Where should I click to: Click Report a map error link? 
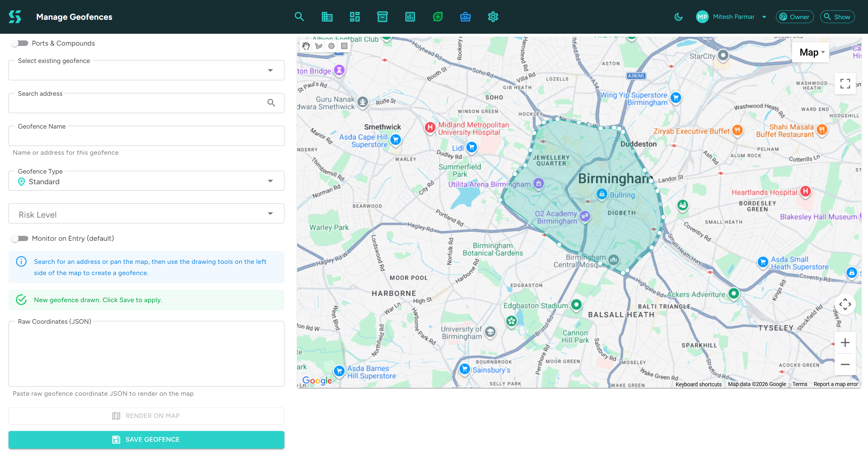836,384
